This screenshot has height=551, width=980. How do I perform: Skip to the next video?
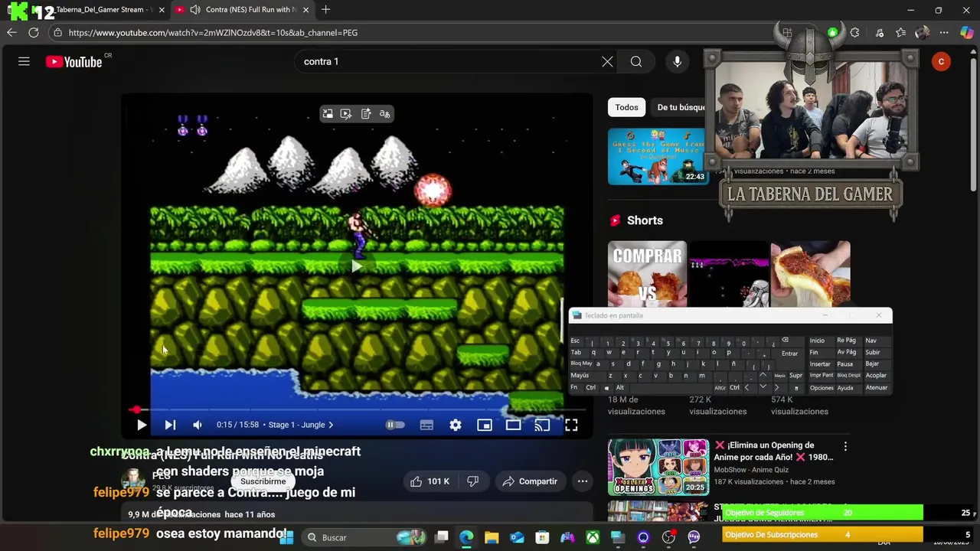tap(170, 425)
